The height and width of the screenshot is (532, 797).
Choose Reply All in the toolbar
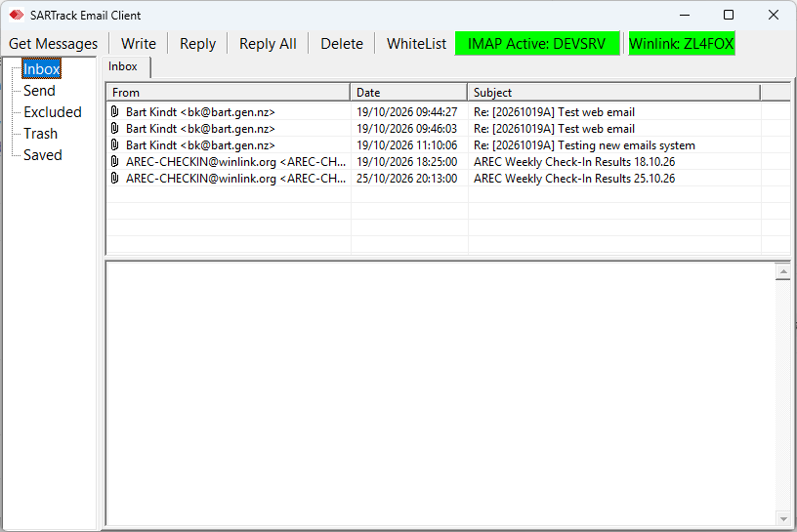(268, 44)
